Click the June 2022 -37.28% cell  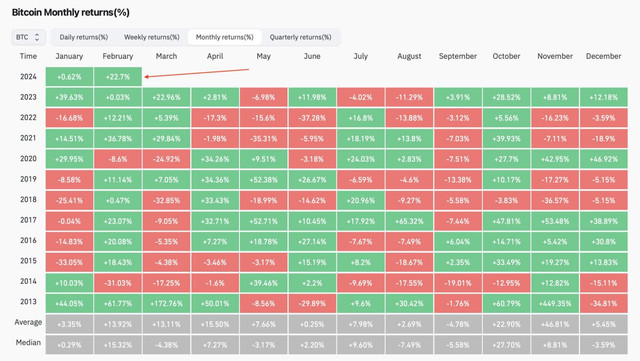click(312, 118)
